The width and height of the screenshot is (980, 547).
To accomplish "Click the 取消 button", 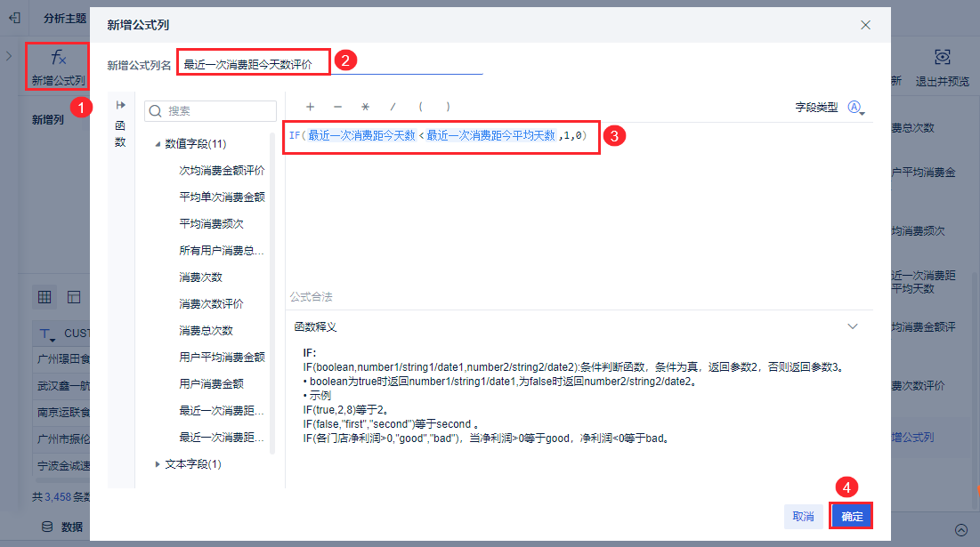I will tap(803, 517).
